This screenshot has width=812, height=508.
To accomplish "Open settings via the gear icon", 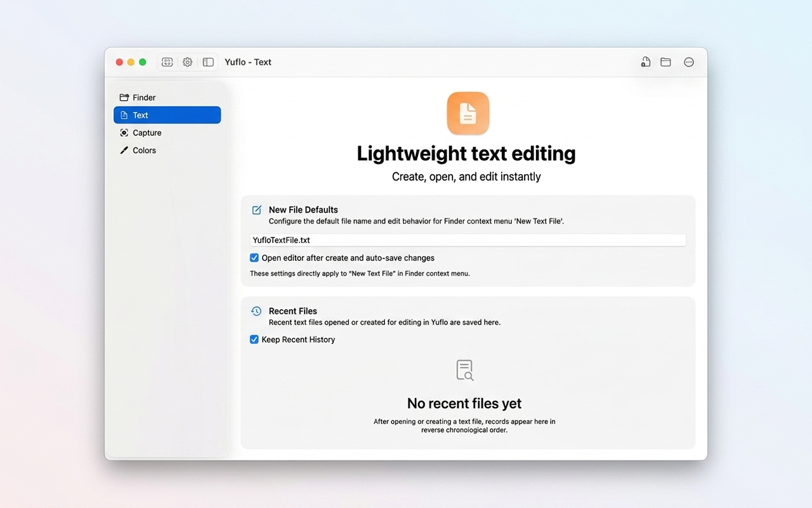I will pos(188,62).
